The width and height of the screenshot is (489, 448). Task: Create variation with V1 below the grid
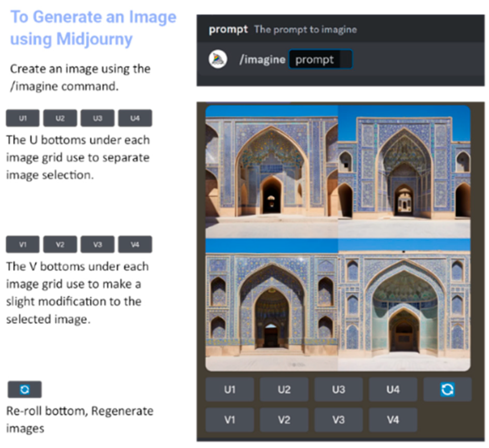pos(229,420)
